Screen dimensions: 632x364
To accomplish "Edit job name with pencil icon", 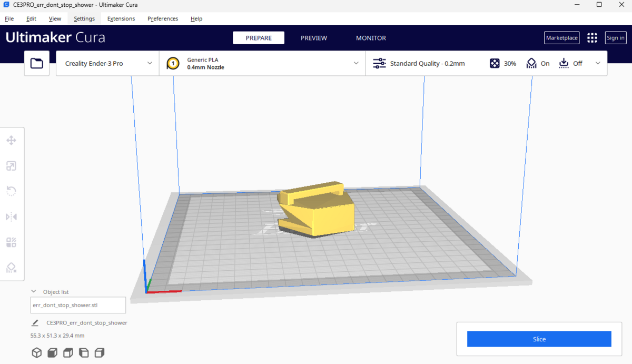I will tap(35, 323).
